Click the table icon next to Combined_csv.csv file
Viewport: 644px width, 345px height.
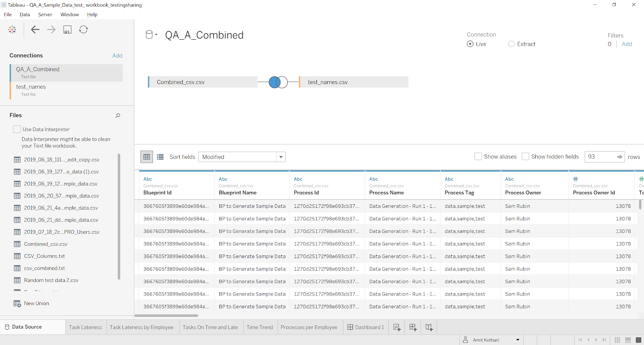point(17,244)
